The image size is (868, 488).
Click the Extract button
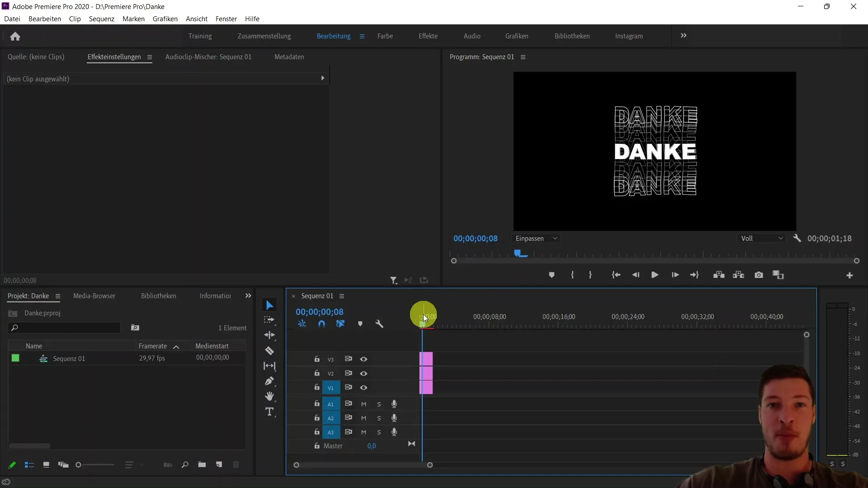coord(739,275)
